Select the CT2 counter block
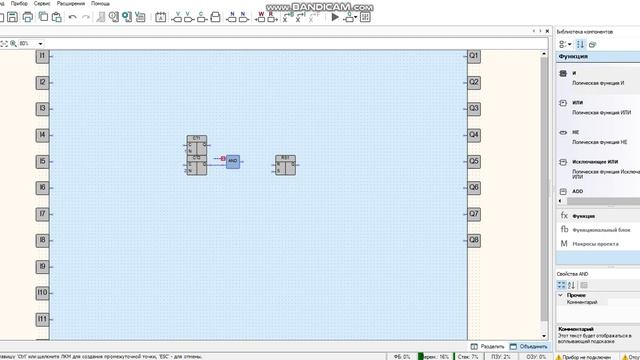640x360 pixels. pos(197,165)
